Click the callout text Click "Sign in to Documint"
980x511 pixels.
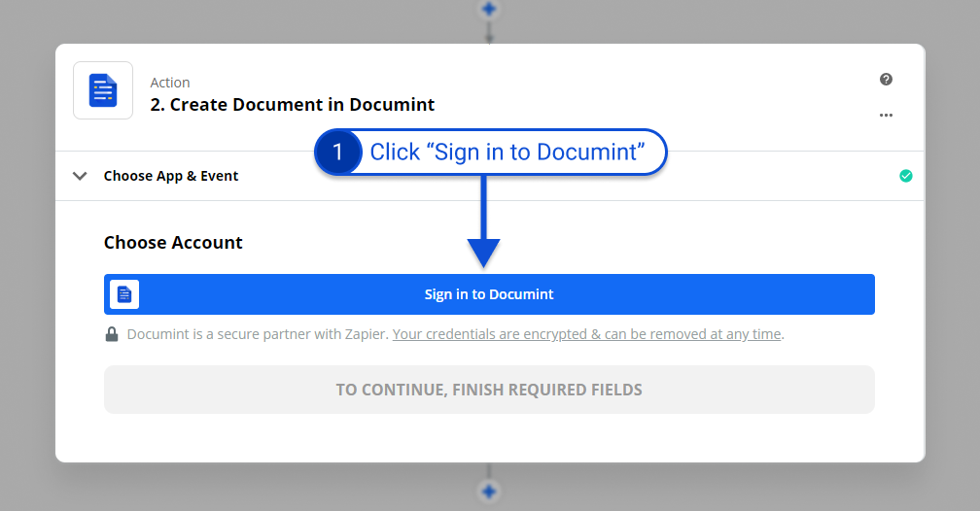click(507, 153)
